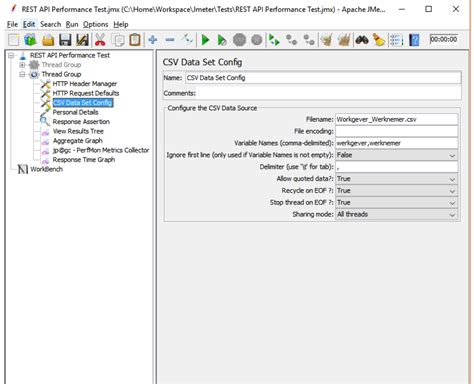Save the test plan with floppy icon

tap(65, 40)
